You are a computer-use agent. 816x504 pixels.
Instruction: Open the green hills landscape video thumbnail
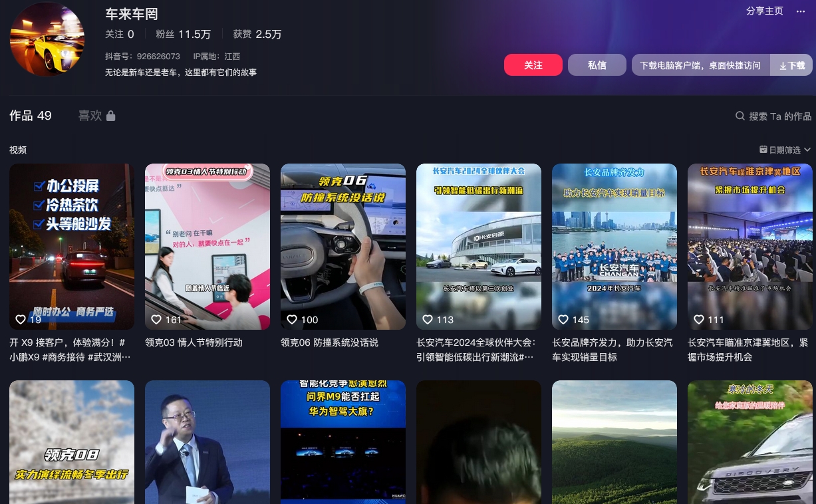pos(614,442)
